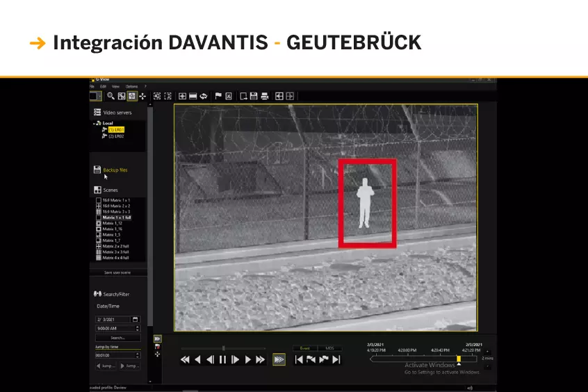Adjust the 9:00:00 AM time stepper
The width and height of the screenshot is (588, 392).
[137, 328]
